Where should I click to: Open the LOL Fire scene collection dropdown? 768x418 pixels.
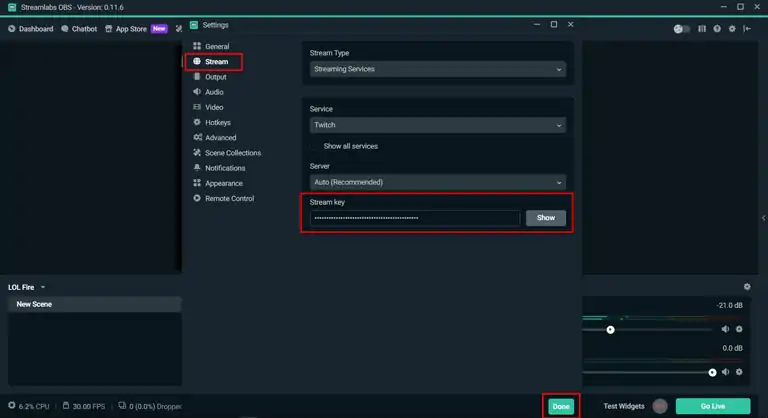(26, 287)
